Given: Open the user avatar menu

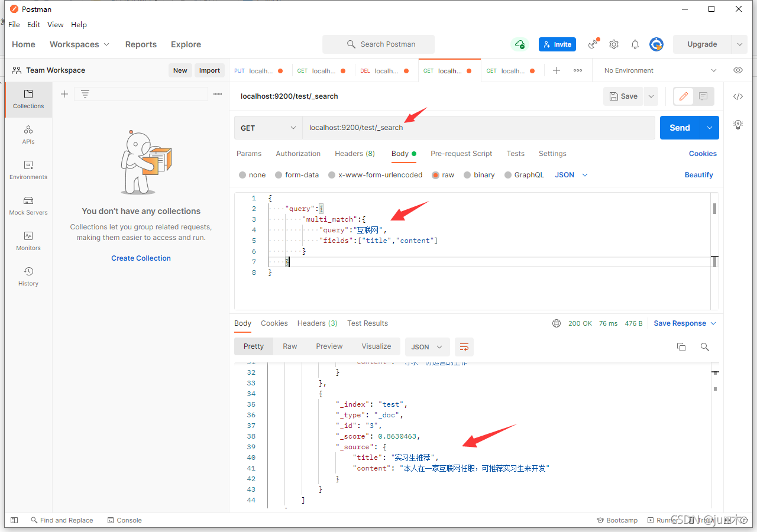Looking at the screenshot, I should click(656, 44).
